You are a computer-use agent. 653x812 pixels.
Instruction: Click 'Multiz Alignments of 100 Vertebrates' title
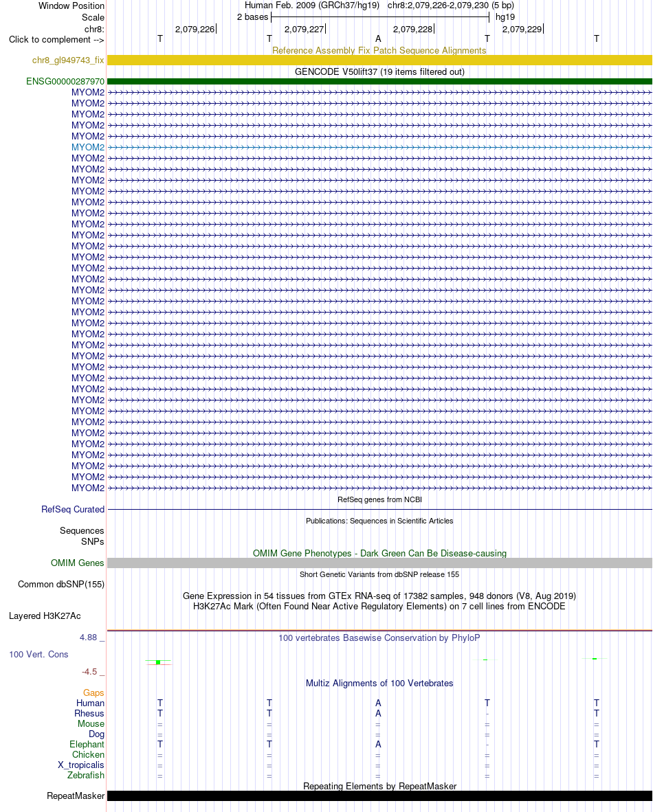click(x=379, y=684)
